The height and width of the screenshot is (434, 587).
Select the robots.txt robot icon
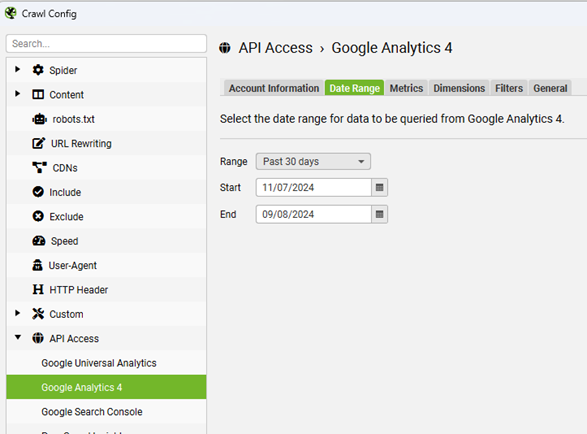coord(39,119)
